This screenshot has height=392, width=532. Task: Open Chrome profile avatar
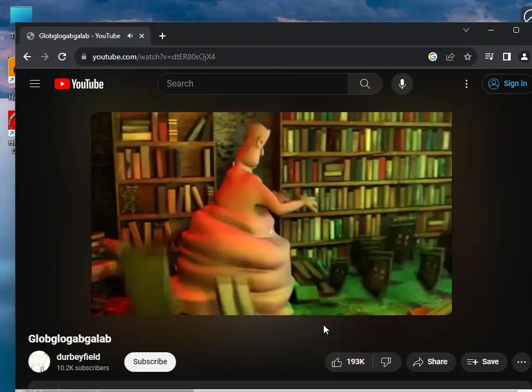tap(524, 57)
